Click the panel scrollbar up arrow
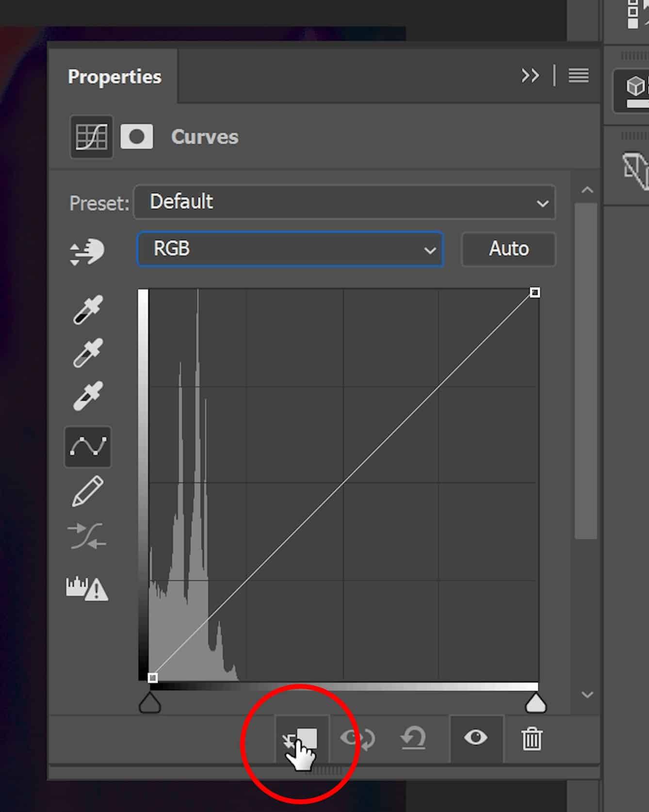649x812 pixels. (587, 190)
